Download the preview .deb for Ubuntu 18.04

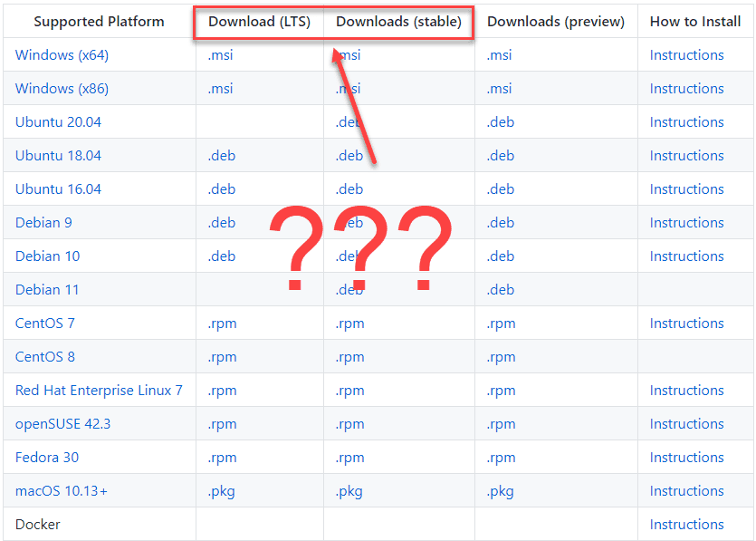(x=501, y=156)
